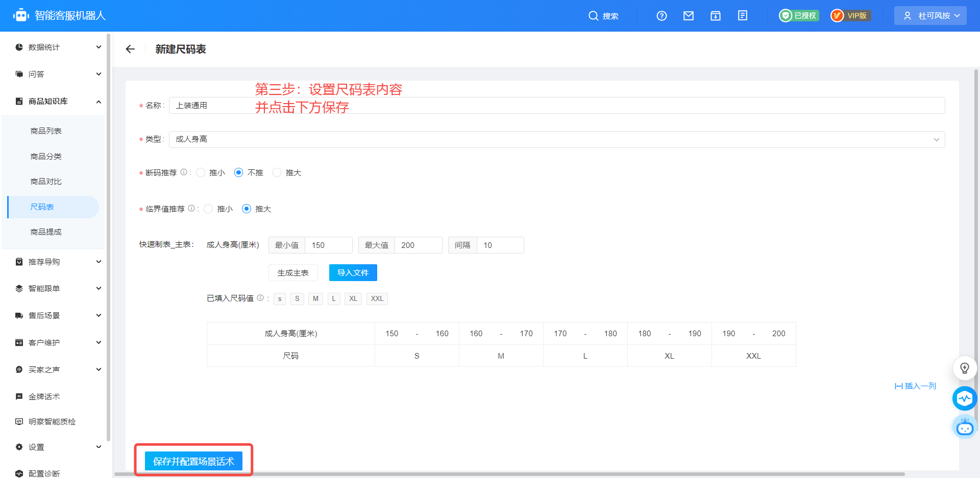The image size is (980, 478).
Task: Open the 杜可风按 user menu
Action: pyautogui.click(x=930, y=16)
